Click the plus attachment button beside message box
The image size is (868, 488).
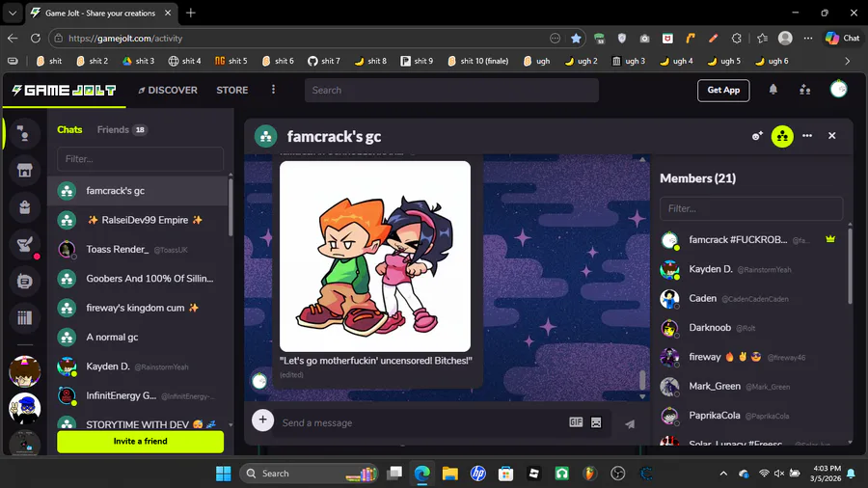click(263, 420)
